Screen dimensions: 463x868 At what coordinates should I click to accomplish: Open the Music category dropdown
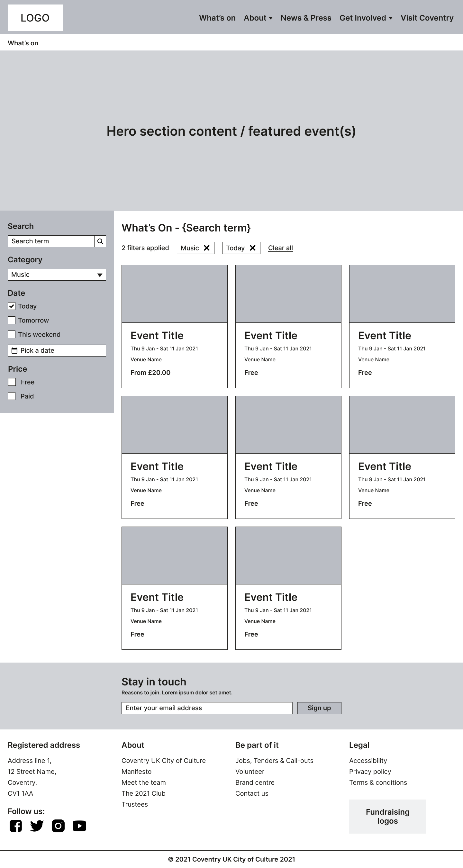pyautogui.click(x=57, y=275)
